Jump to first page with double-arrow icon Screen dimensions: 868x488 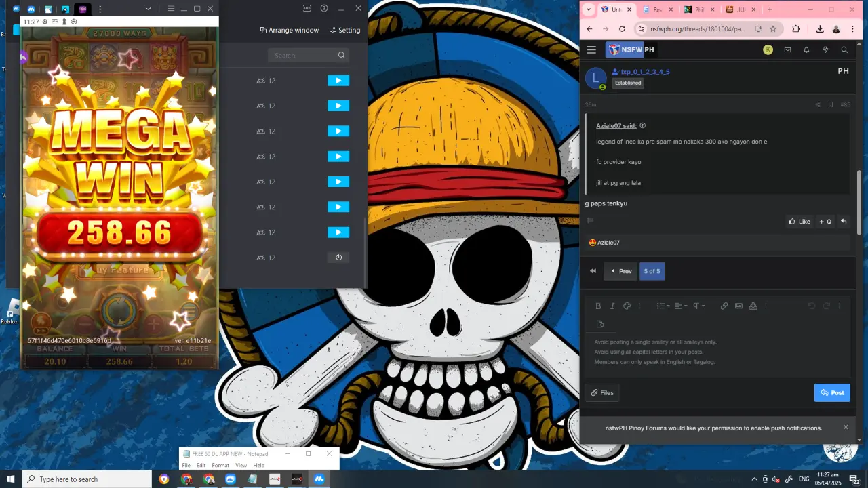point(593,271)
